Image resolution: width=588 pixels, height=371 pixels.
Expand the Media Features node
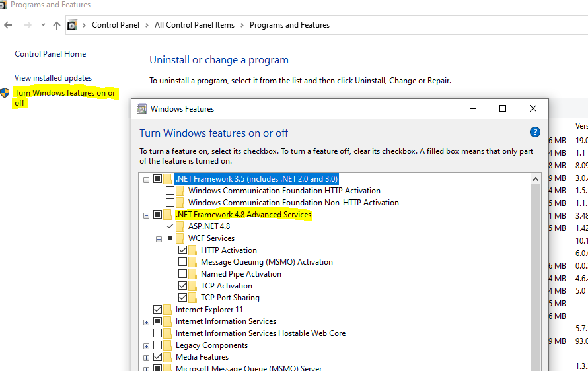(x=146, y=358)
